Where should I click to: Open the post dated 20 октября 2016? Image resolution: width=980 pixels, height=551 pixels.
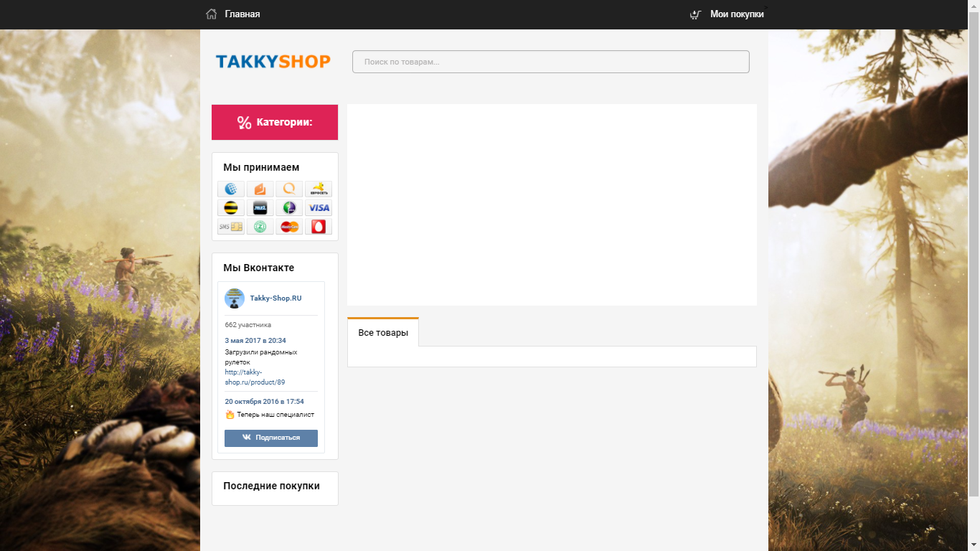[x=264, y=402]
